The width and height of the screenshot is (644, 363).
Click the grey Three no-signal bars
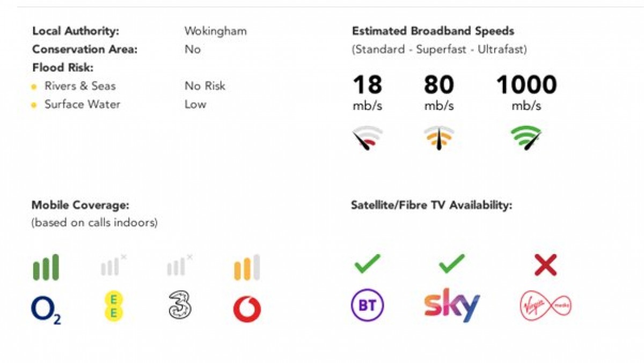pos(180,265)
